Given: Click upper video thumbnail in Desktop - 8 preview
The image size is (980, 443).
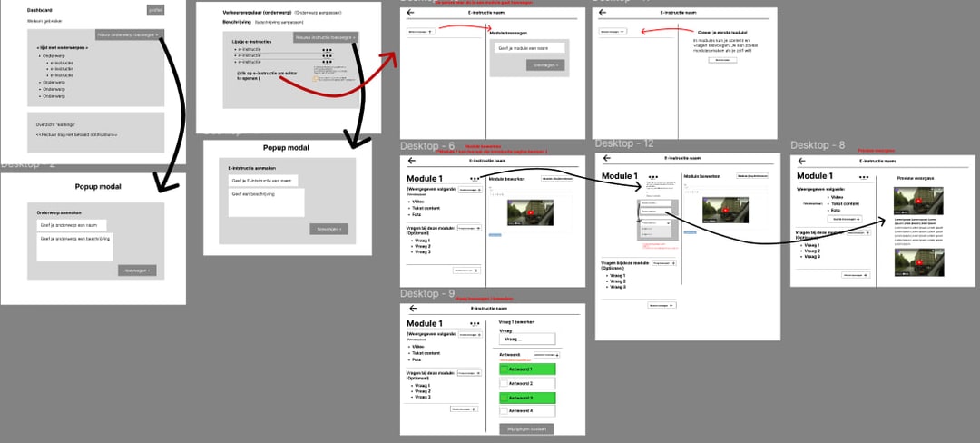Looking at the screenshot, I should point(918,202).
